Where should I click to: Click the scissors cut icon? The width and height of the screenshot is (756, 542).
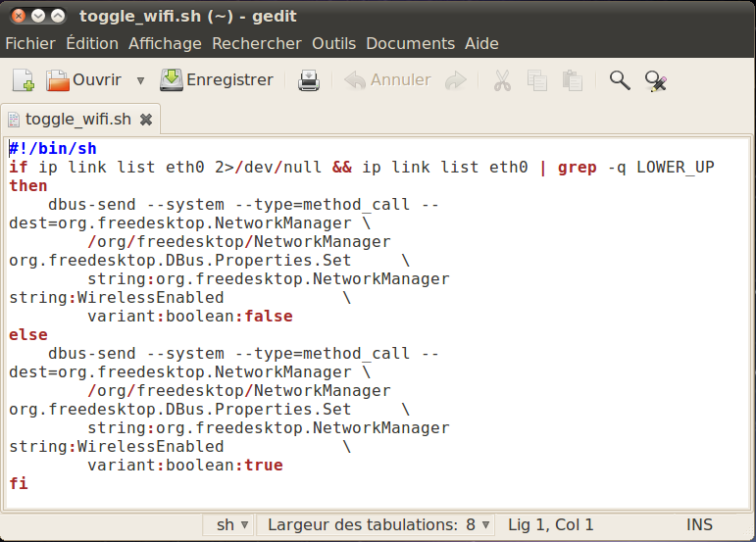point(502,80)
